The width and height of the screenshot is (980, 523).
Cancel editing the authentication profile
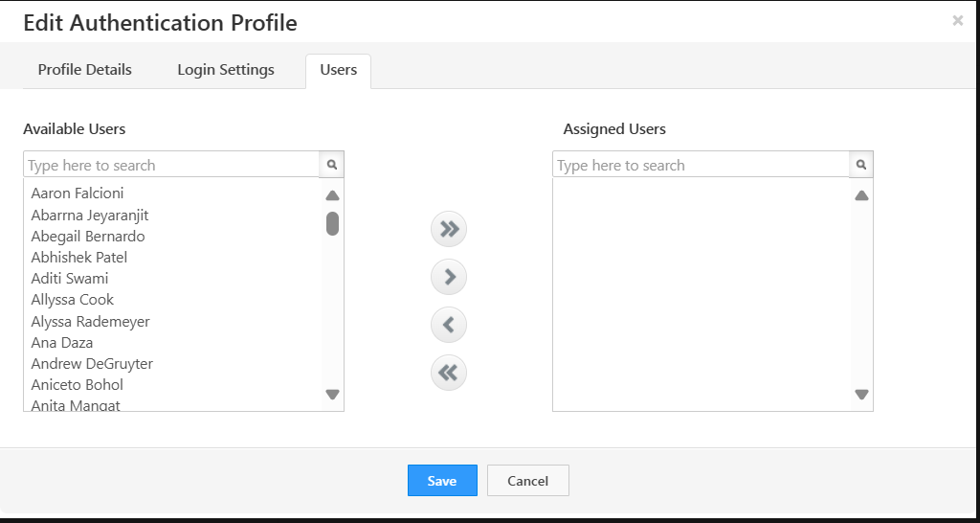(528, 481)
